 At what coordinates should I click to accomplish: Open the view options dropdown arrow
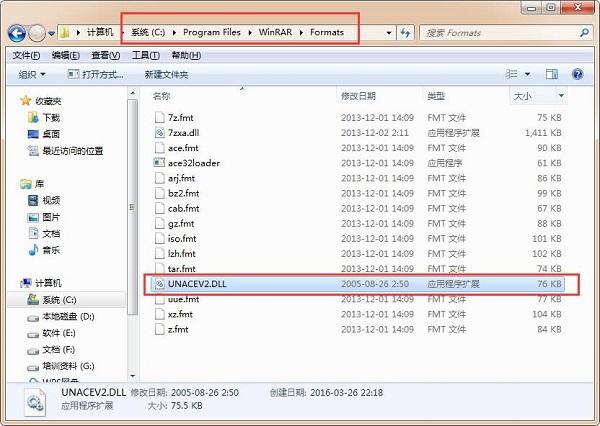(527, 74)
